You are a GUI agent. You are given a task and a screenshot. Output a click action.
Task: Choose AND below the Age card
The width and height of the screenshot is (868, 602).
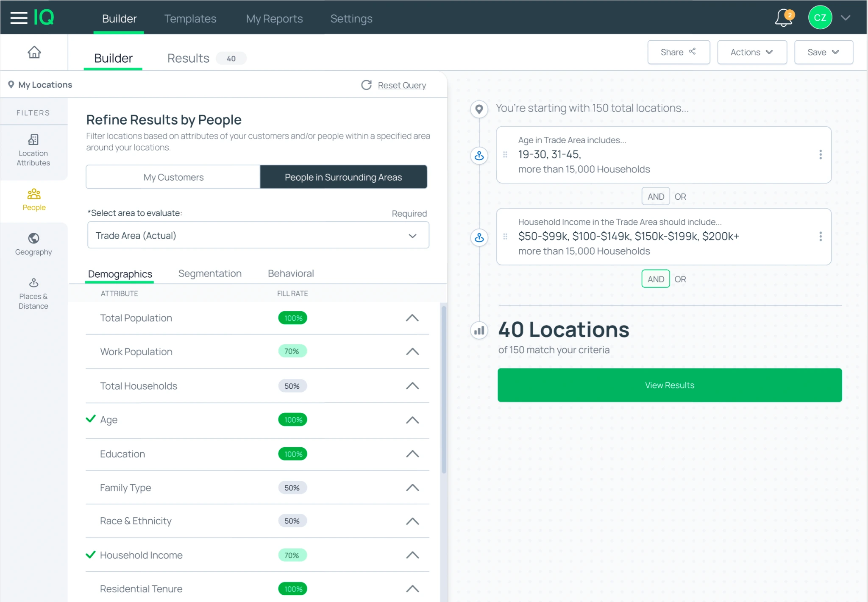click(x=656, y=197)
